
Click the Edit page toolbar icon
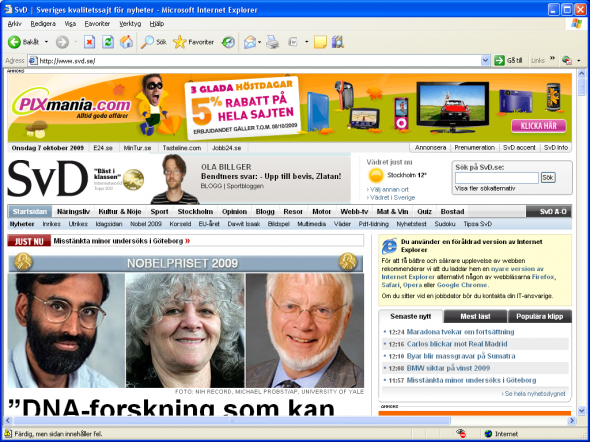(293, 42)
